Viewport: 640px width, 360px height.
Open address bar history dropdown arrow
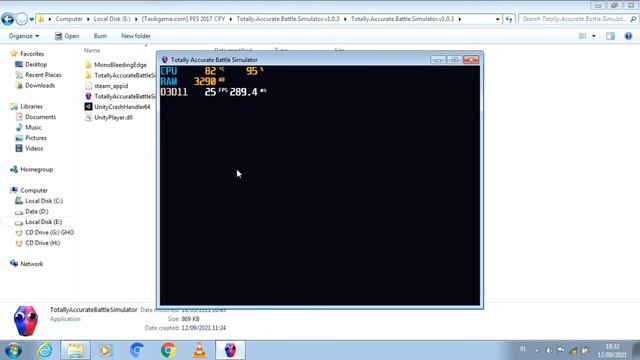coord(497,19)
